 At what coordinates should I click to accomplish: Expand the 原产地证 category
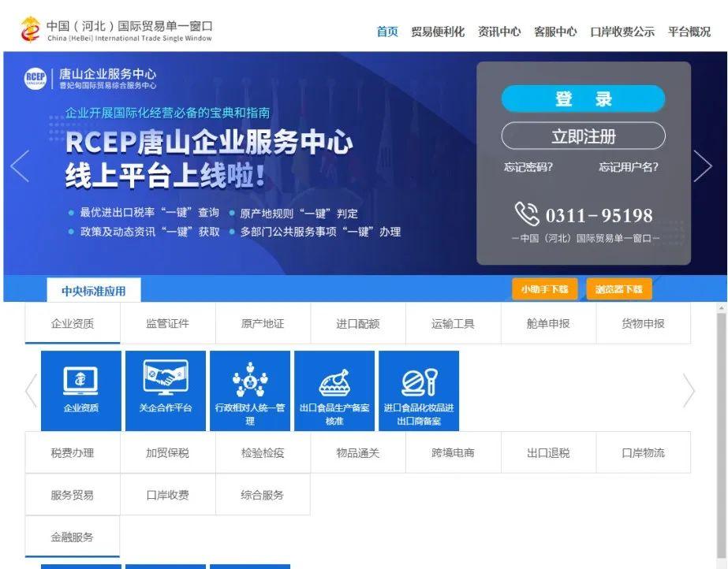[x=263, y=324]
